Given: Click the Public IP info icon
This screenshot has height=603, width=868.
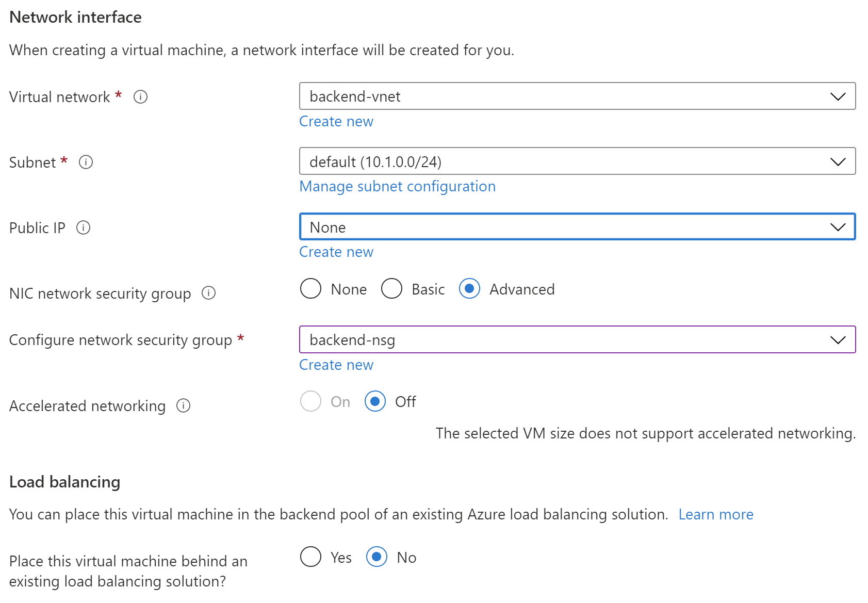Looking at the screenshot, I should click(84, 227).
